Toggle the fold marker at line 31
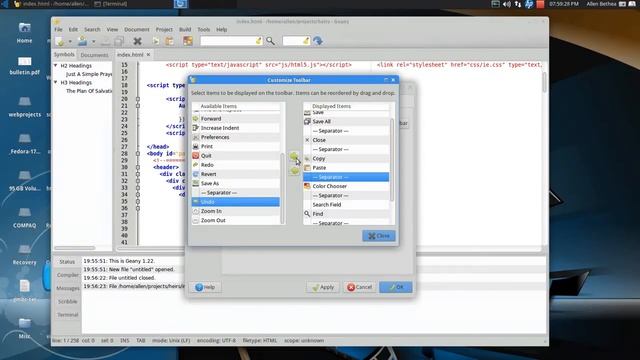 (138, 174)
